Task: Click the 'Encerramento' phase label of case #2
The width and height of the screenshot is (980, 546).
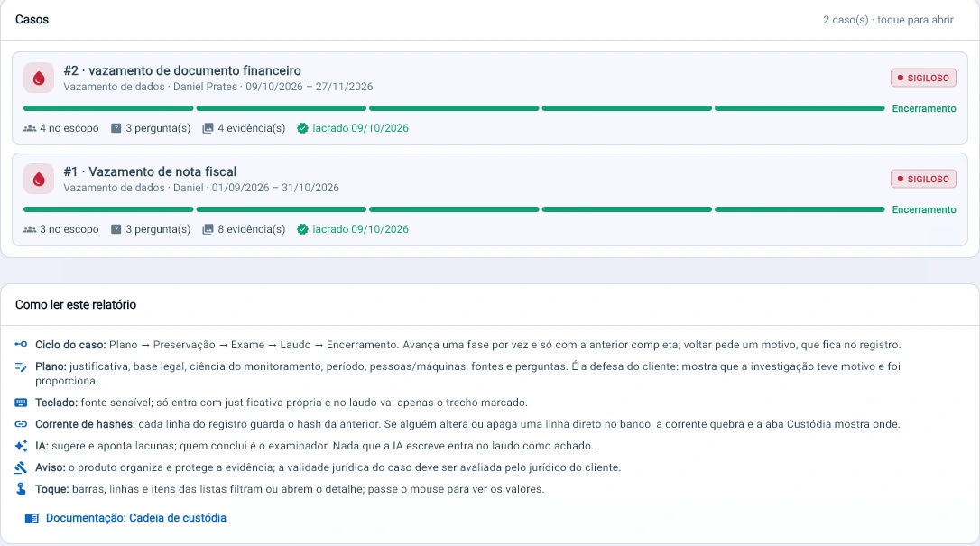Action: 924,108
